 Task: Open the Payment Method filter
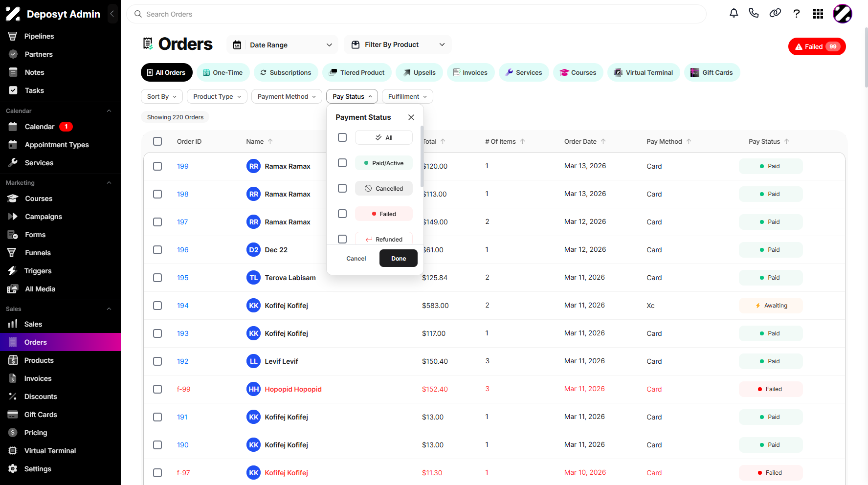[x=287, y=96]
